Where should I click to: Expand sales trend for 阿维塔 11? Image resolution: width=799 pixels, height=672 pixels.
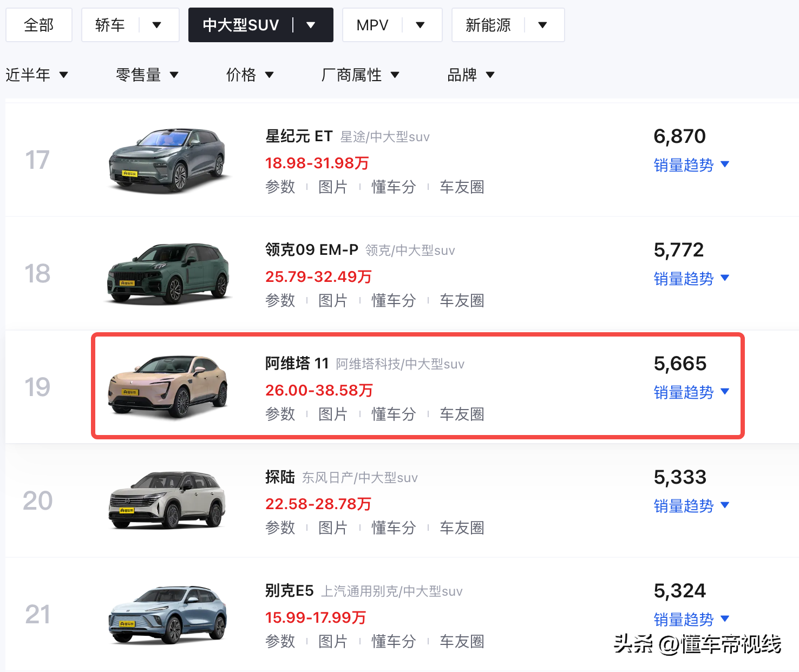coord(692,392)
